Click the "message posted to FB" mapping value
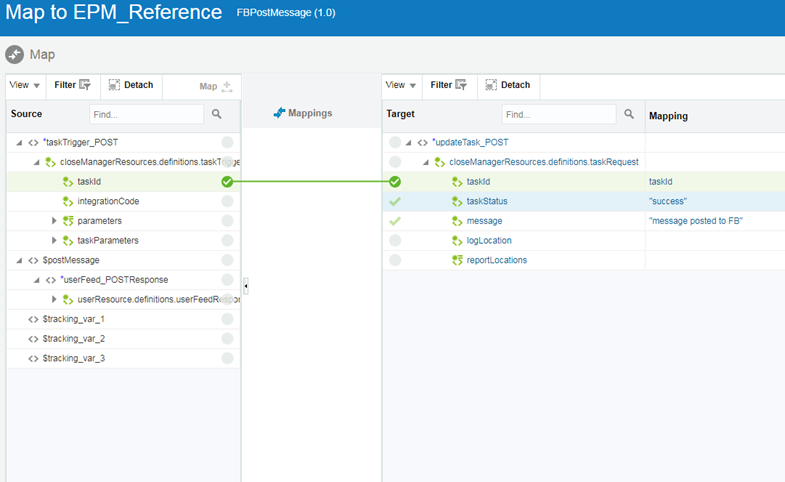The width and height of the screenshot is (785, 482). pyautogui.click(x=696, y=221)
